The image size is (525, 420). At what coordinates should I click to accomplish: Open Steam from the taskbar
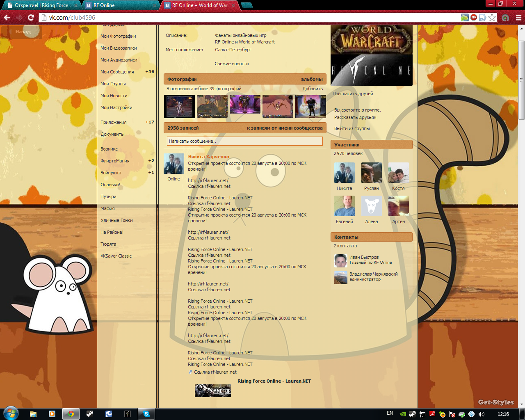tap(90, 414)
